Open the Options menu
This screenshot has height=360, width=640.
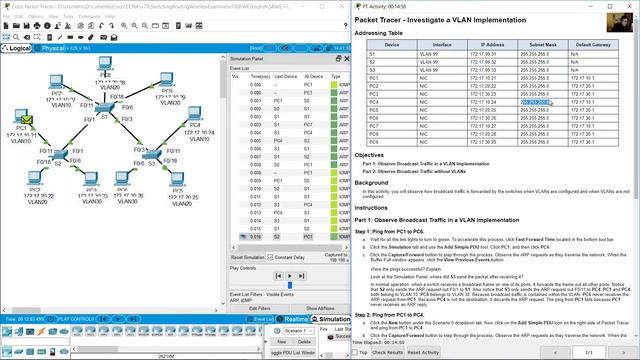coord(36,16)
